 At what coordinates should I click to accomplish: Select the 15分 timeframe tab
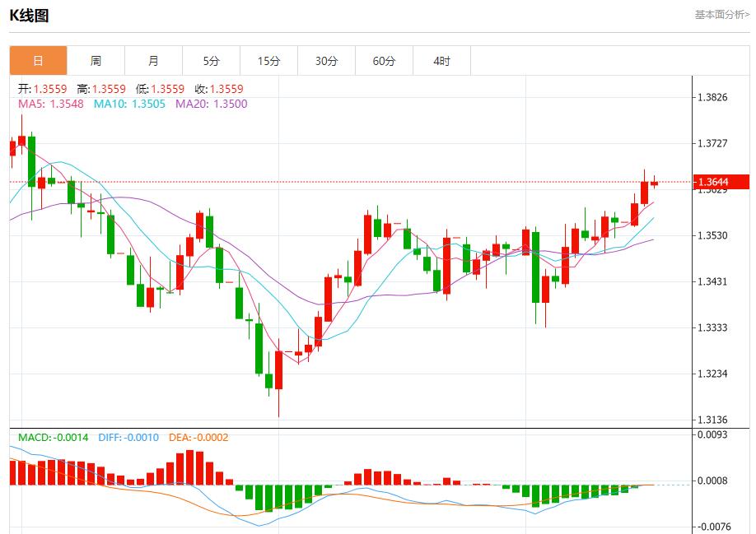pyautogui.click(x=269, y=60)
